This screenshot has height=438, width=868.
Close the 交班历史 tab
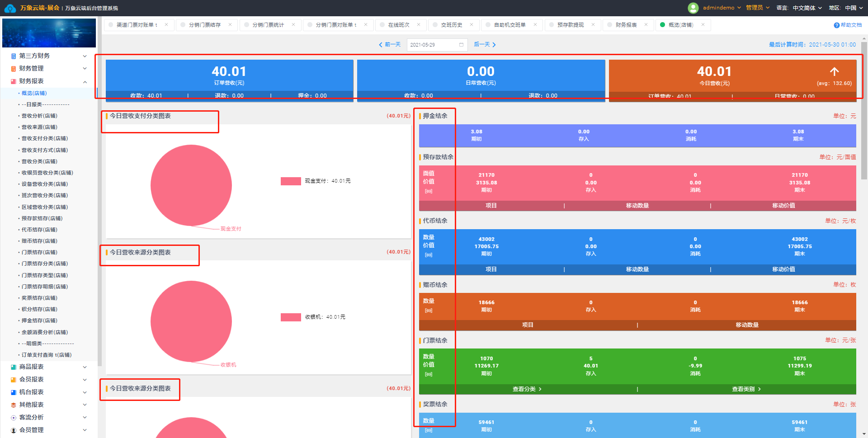coord(472,25)
